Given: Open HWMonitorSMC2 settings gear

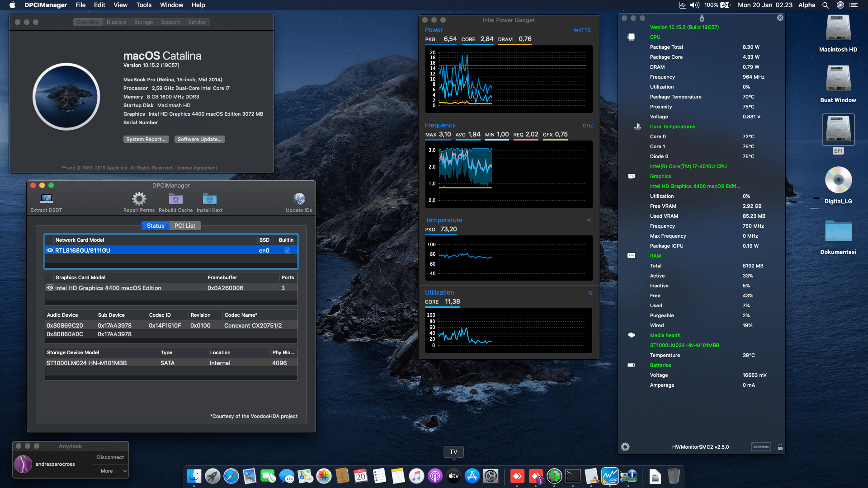Looking at the screenshot, I should point(625,447).
